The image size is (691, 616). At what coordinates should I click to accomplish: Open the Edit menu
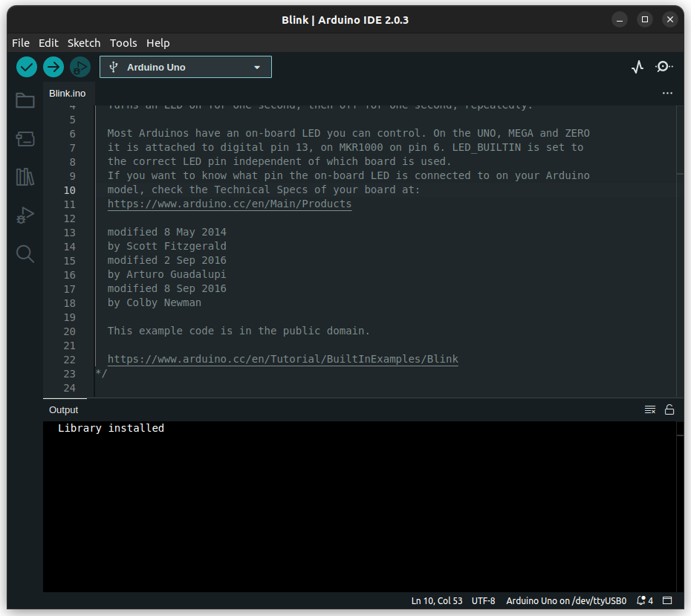[48, 43]
